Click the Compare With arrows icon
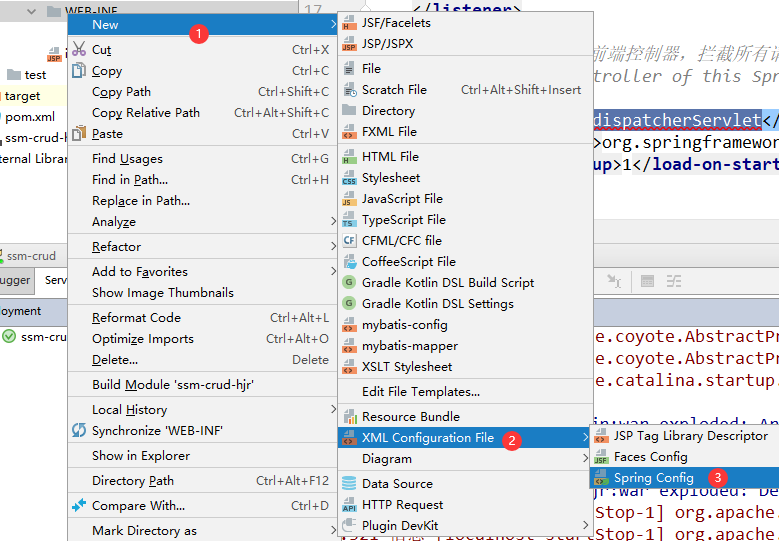Image resolution: width=779 pixels, height=541 pixels. 79,505
